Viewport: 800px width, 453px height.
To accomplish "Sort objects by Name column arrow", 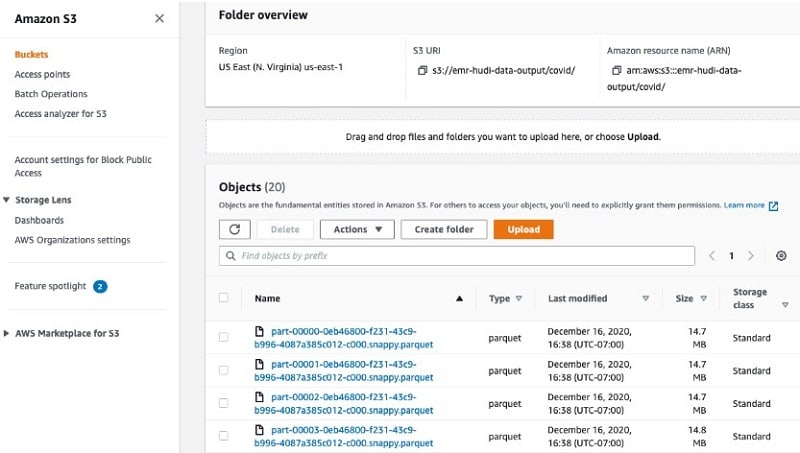I will (x=459, y=298).
